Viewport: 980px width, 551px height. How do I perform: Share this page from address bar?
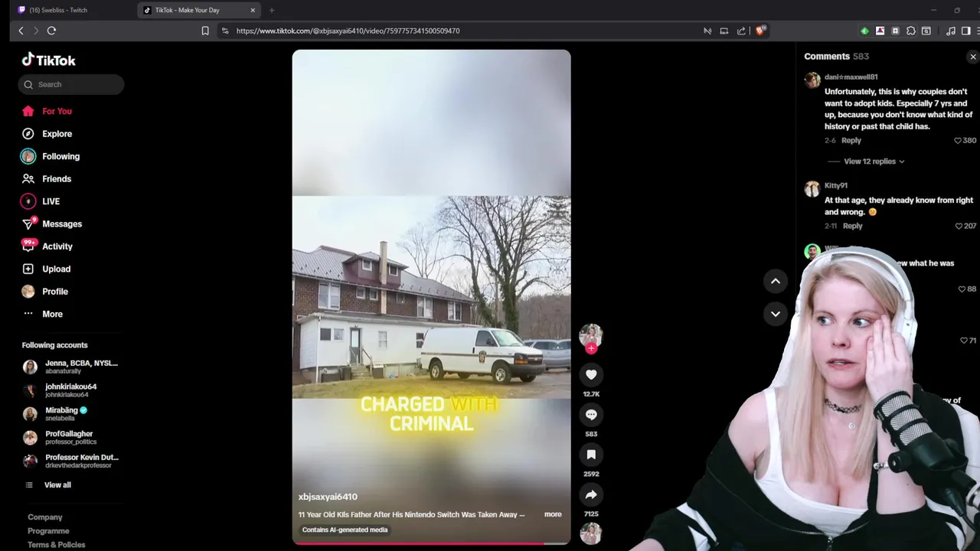(x=741, y=31)
